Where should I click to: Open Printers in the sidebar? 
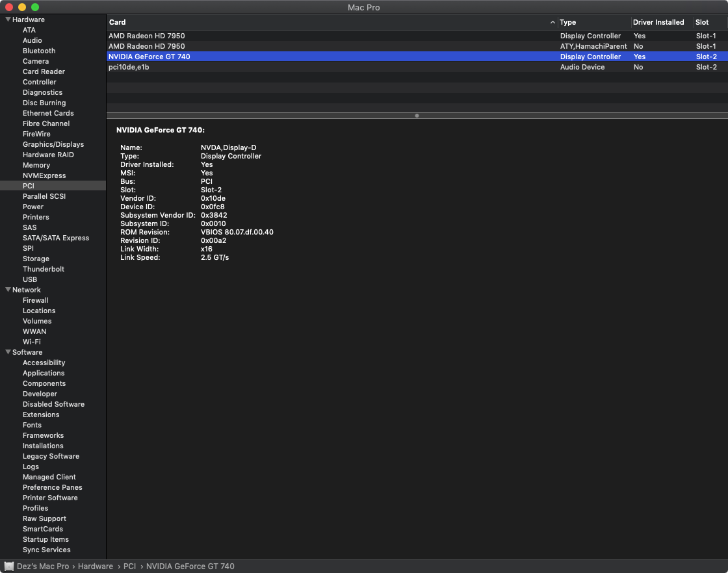tap(36, 217)
